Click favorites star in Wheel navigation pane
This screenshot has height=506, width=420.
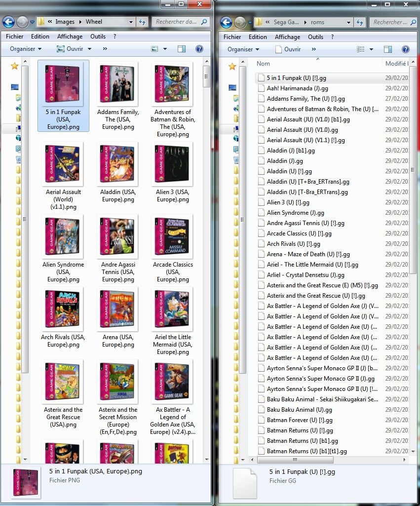pos(14,66)
